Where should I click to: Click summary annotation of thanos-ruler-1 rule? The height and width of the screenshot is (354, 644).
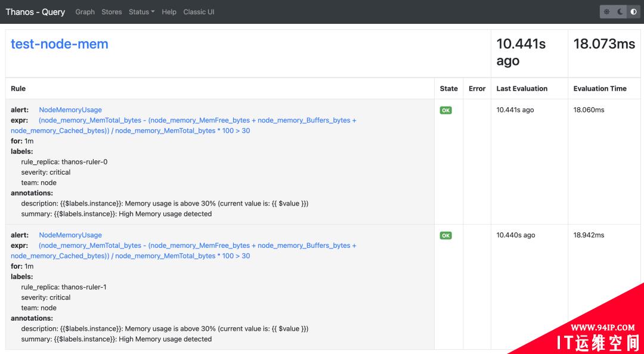pyautogui.click(x=116, y=339)
